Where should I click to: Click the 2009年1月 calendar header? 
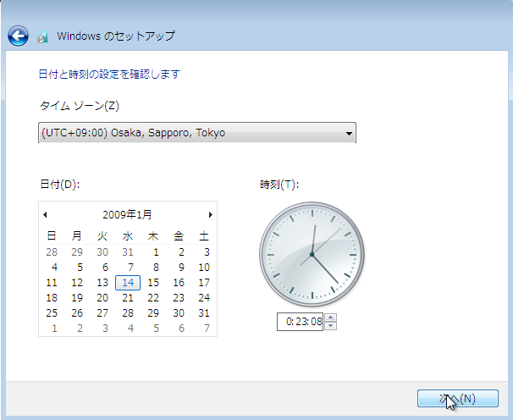(127, 215)
